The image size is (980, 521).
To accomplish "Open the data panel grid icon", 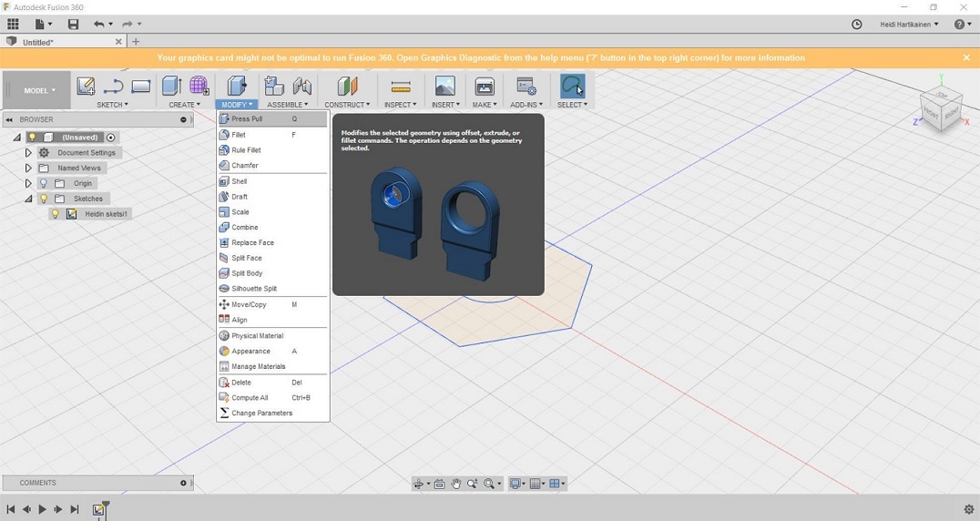I will tap(13, 25).
